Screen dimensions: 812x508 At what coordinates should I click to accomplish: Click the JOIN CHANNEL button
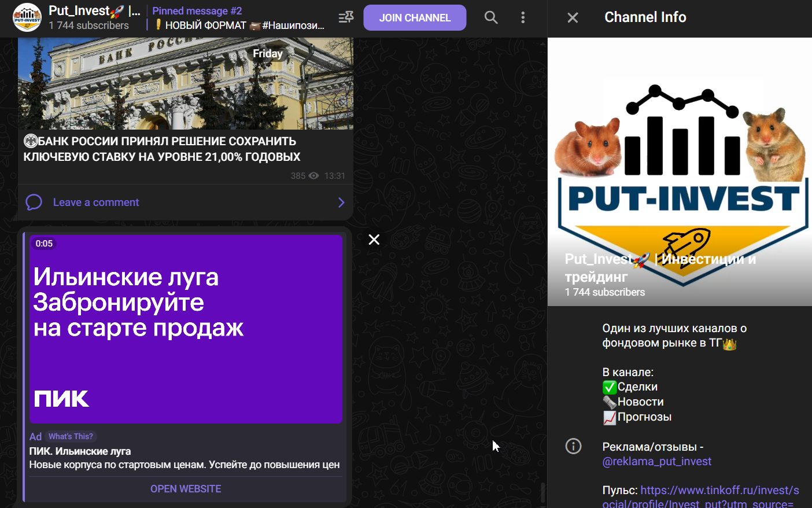[x=415, y=18]
